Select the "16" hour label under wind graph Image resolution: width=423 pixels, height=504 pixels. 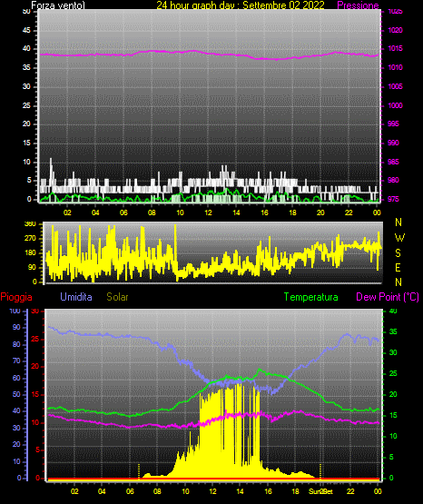click(x=264, y=212)
